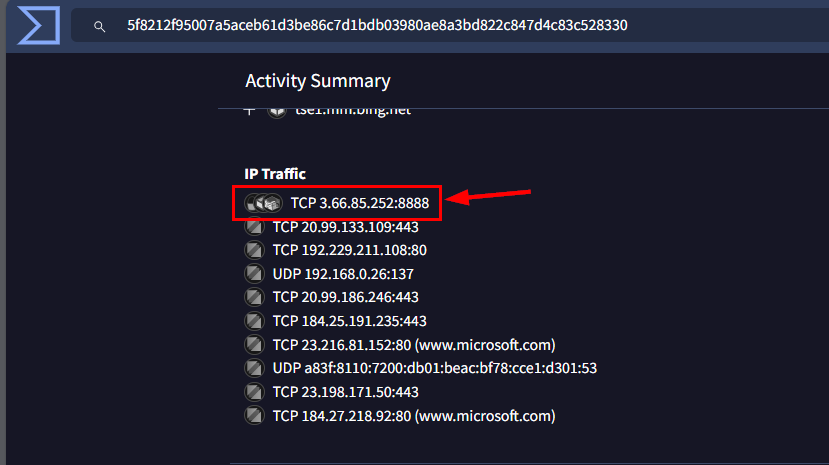Click icon beside TCP 184.25.191.235:443
Image resolution: width=829 pixels, height=465 pixels.
254,321
